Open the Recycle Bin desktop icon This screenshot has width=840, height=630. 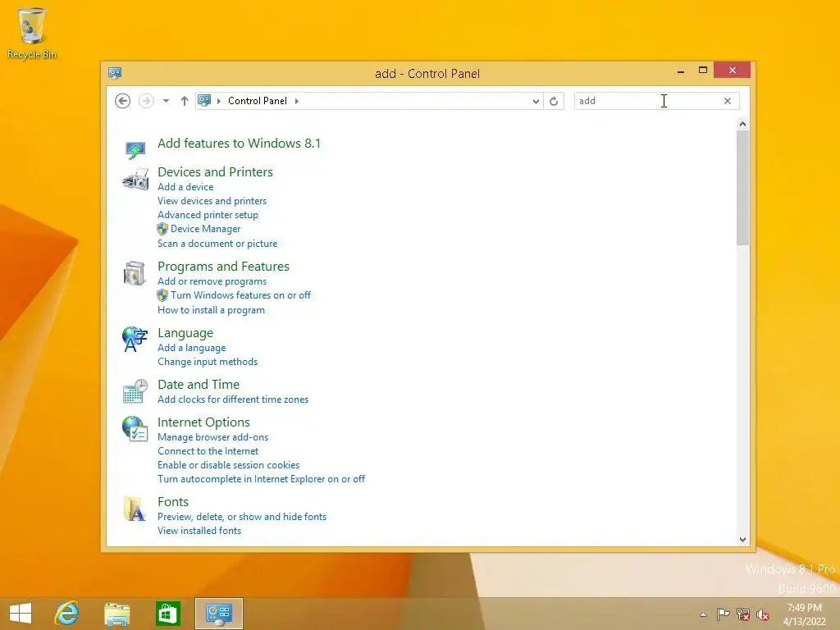click(32, 32)
